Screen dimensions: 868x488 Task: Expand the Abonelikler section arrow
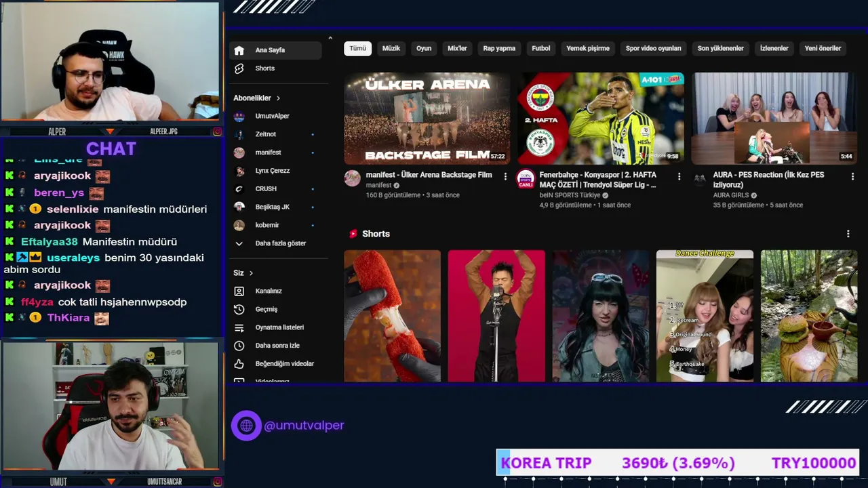(x=278, y=98)
